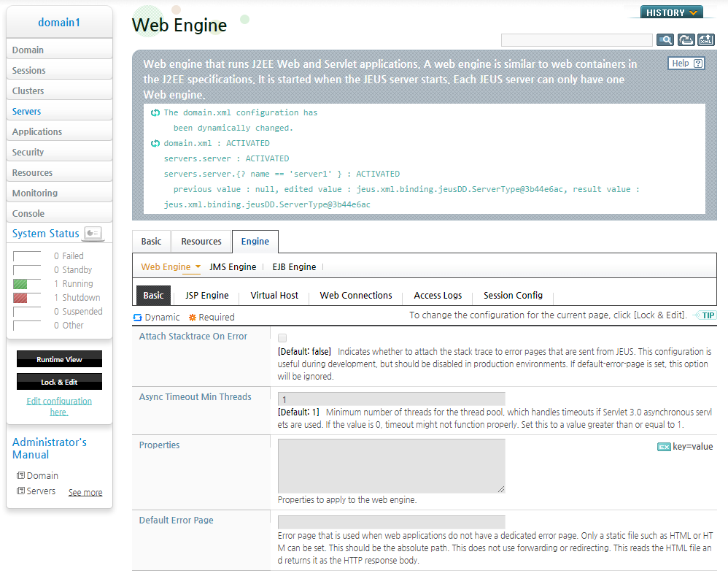
Task: Click the search magnifier icon button
Action: pos(665,40)
